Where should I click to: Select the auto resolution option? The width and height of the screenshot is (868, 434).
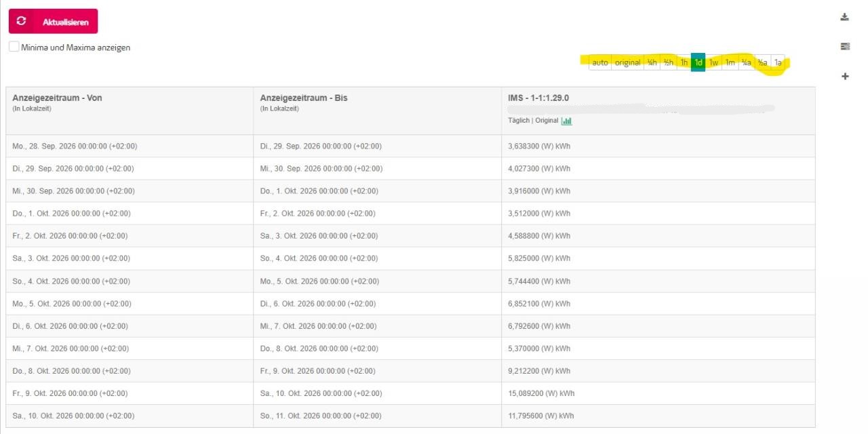pyautogui.click(x=600, y=62)
